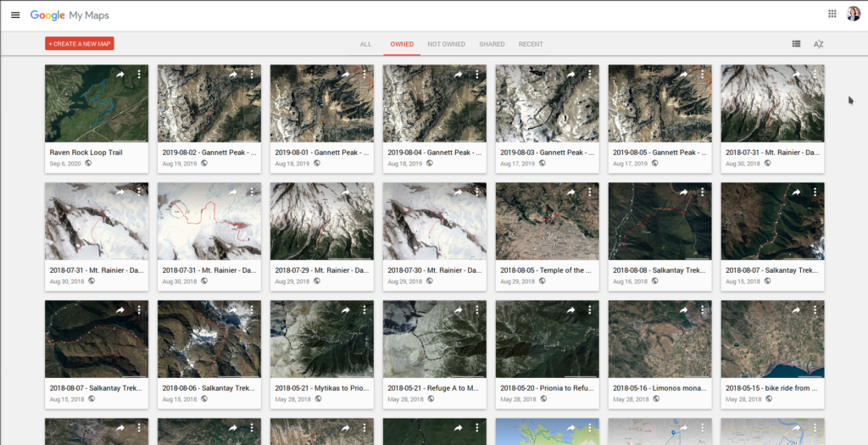Screen dimensions: 868x445
Task: Share the 2018-05-20 Prionia to Refuge map
Action: (570, 310)
